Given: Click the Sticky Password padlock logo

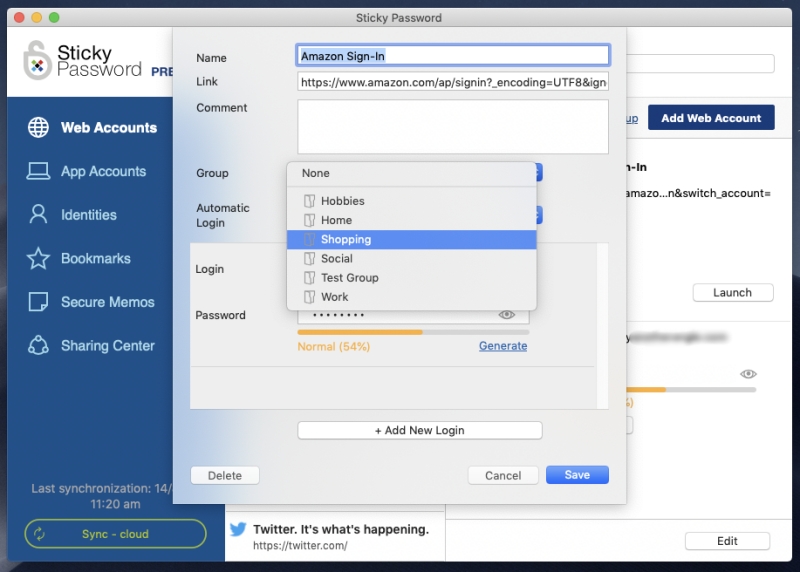Looking at the screenshot, I should point(37,60).
